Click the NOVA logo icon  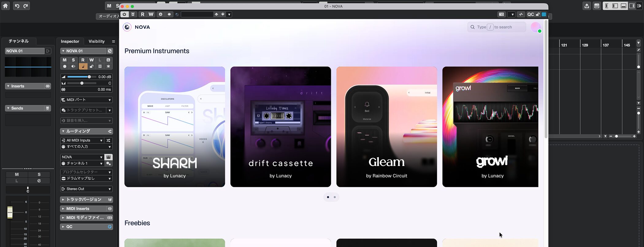click(x=127, y=27)
